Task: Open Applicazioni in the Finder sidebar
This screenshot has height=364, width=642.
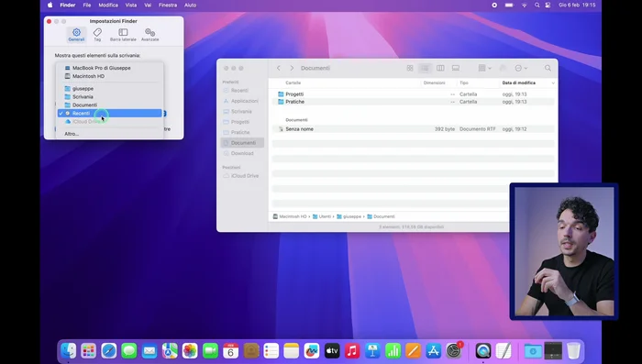Action: 242,101
